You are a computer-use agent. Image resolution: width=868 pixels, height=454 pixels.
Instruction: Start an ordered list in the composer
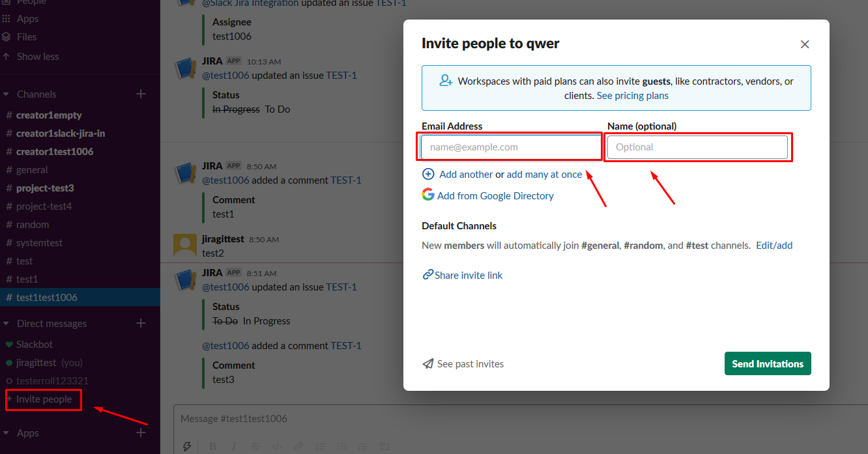[320, 447]
